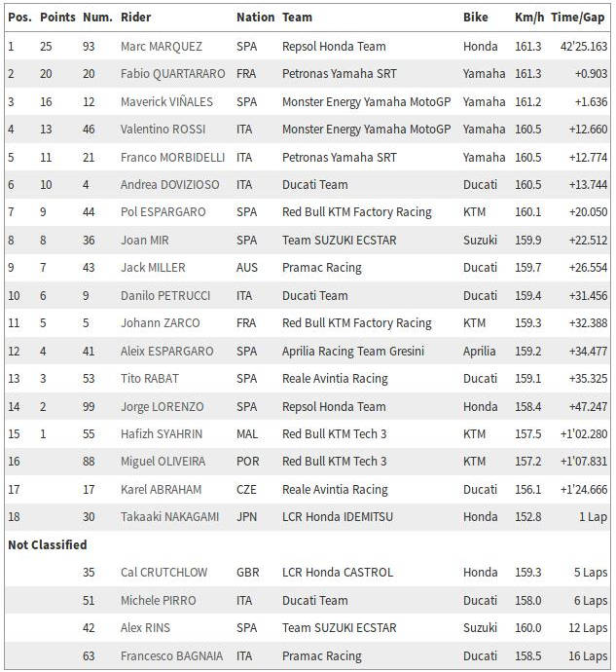Open Marc MARQUEZ rider entry

pos(162,47)
